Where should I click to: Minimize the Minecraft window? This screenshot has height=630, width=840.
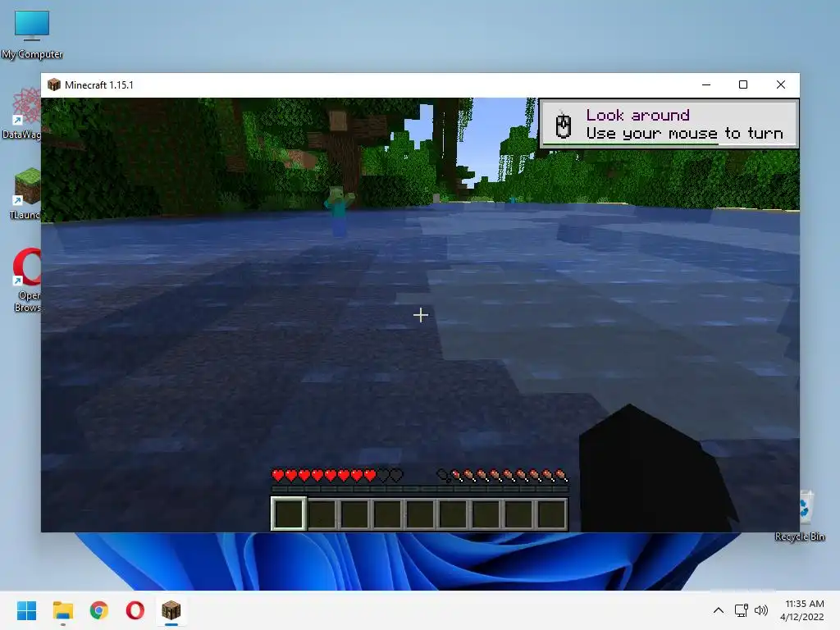pyautogui.click(x=706, y=84)
